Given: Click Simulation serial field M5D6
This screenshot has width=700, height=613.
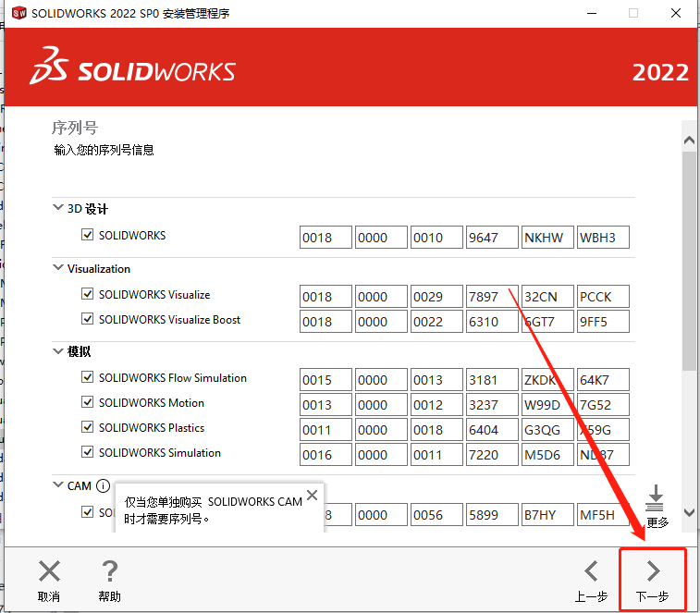Looking at the screenshot, I should [547, 455].
